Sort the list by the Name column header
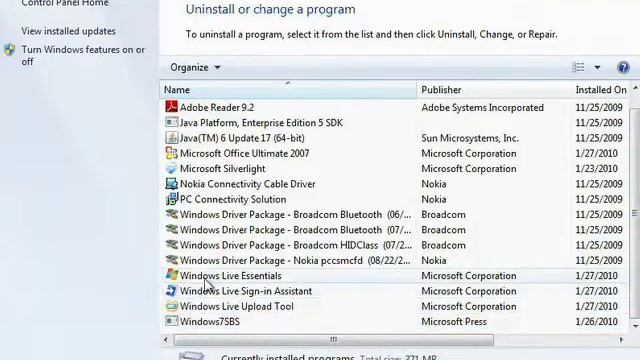 coord(288,89)
